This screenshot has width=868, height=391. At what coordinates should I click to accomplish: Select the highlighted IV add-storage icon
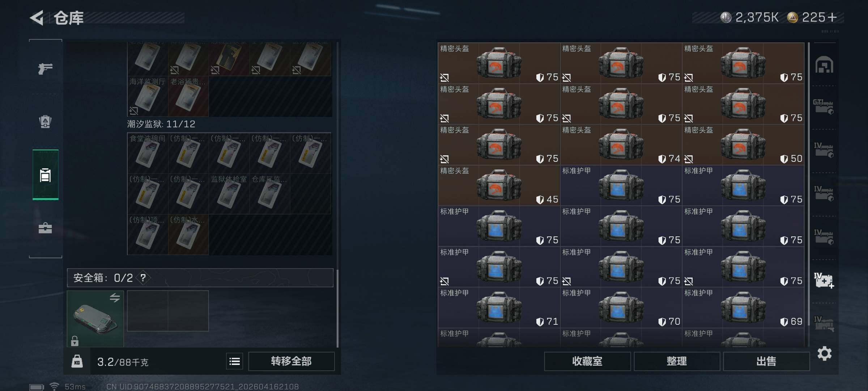click(x=824, y=280)
